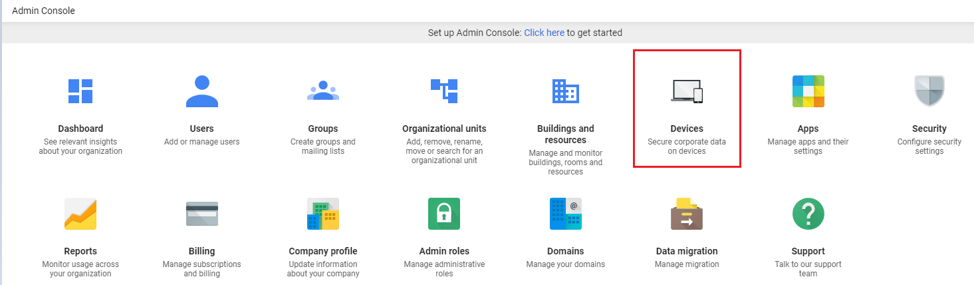Viewport: 980px width, 285px height.
Task: Open the Company profile buildings icon
Action: point(323,214)
